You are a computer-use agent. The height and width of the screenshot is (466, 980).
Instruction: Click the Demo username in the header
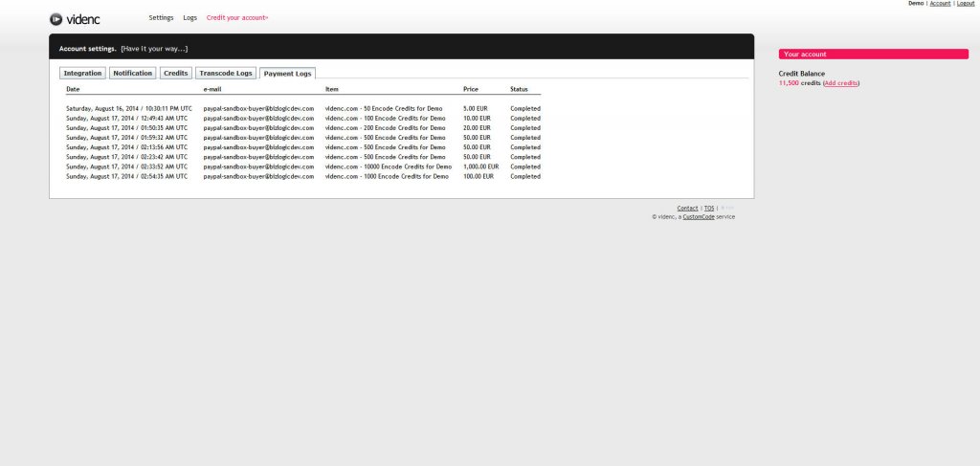pos(916,3)
